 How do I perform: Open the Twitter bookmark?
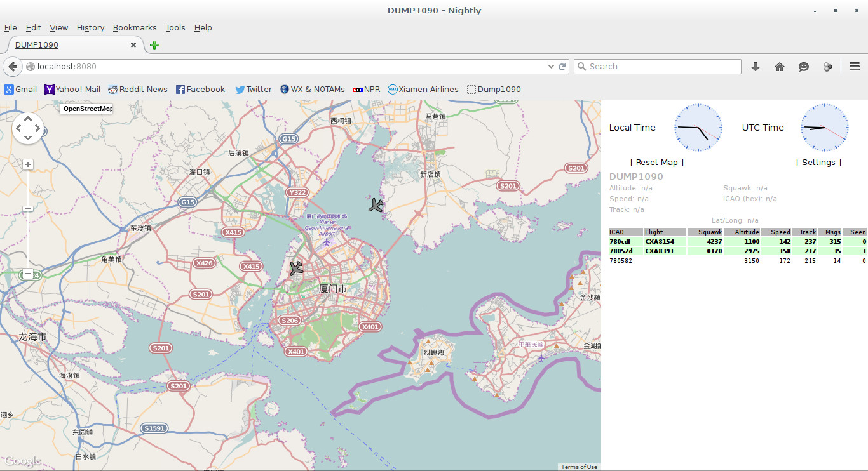[254, 90]
